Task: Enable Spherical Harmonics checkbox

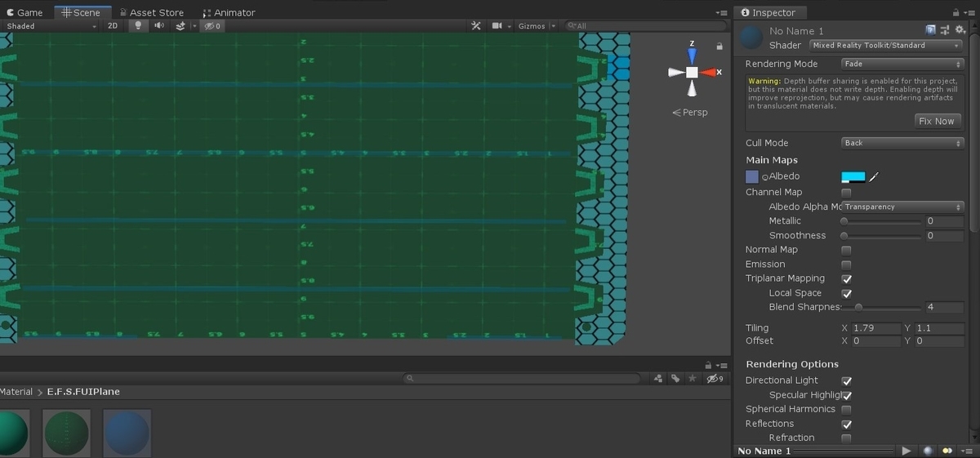Action: click(x=846, y=409)
